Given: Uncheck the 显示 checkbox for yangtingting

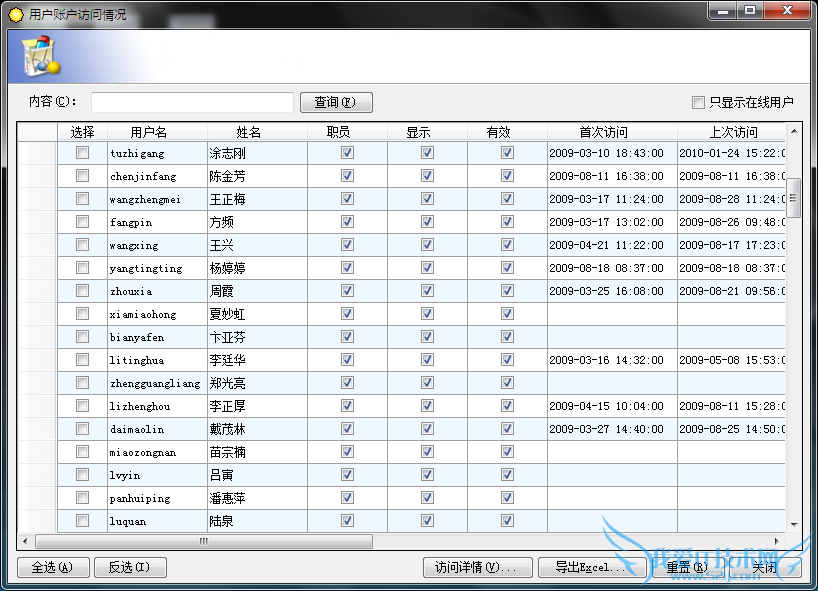Looking at the screenshot, I should (x=427, y=268).
